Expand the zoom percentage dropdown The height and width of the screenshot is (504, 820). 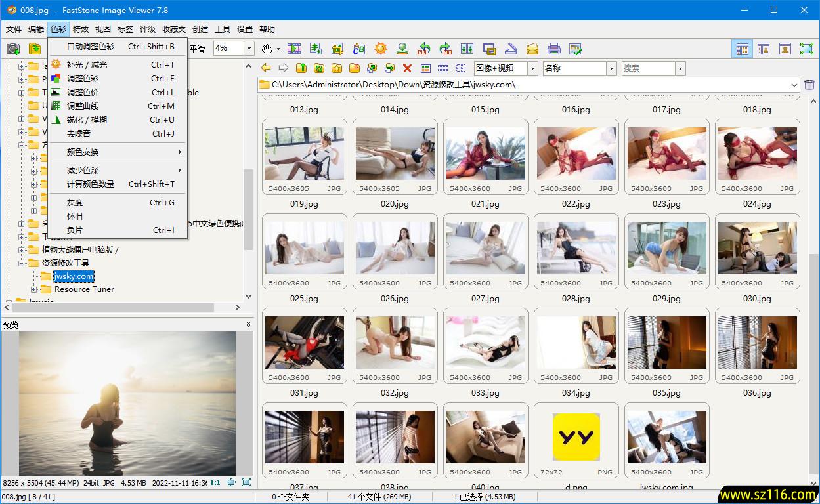248,48
